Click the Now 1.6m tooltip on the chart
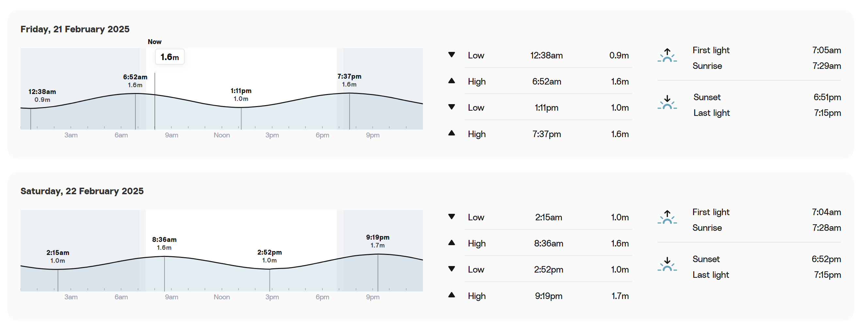This screenshot has width=868, height=331. [x=169, y=57]
